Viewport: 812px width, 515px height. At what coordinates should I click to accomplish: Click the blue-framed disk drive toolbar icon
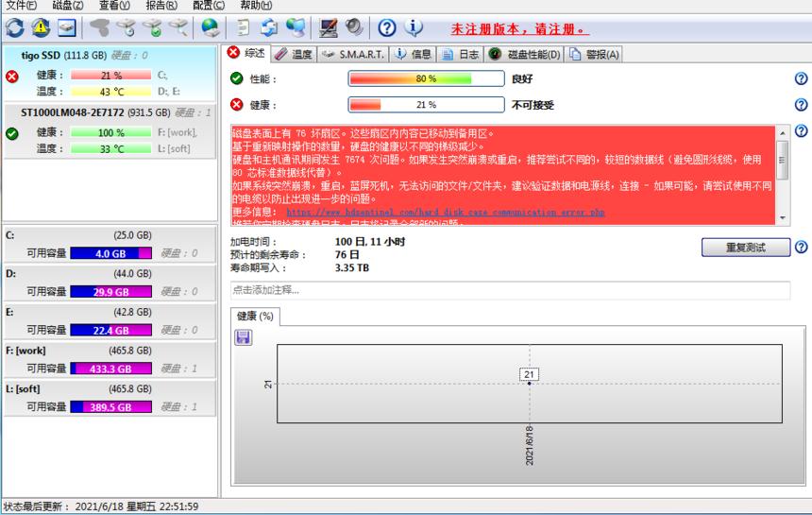(67, 27)
